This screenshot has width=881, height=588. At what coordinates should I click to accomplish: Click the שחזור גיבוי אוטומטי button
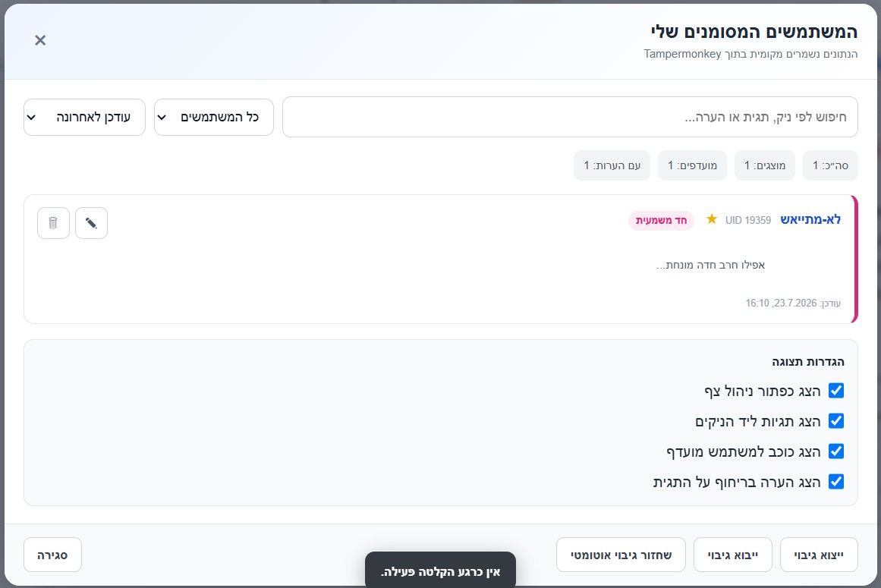(x=621, y=555)
